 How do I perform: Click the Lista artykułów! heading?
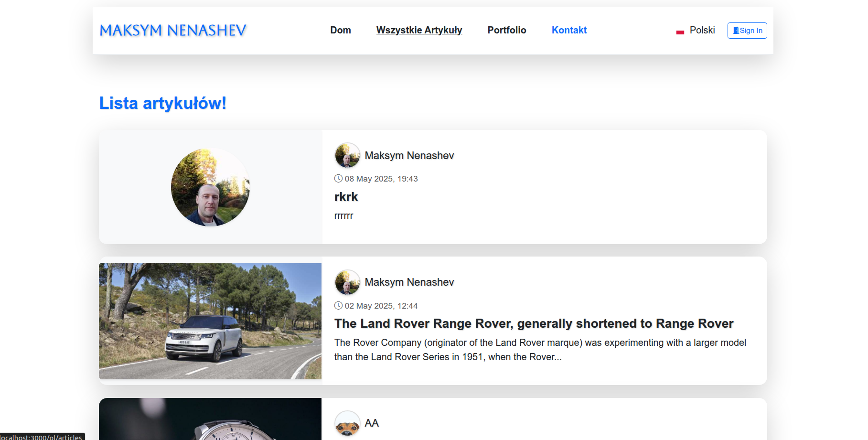(162, 103)
